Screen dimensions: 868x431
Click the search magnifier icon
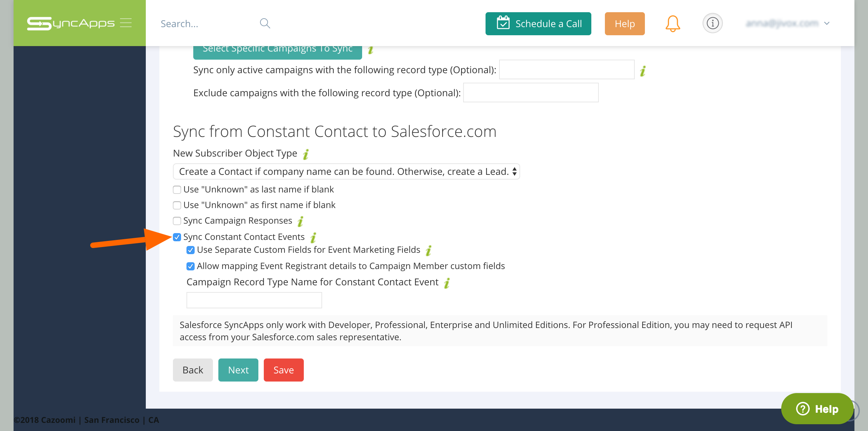pos(265,23)
